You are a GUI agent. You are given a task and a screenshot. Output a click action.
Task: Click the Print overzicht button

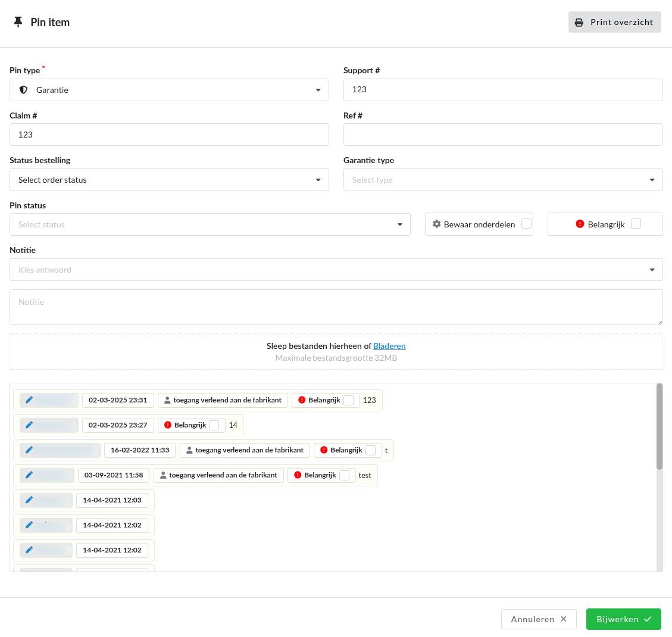tap(614, 22)
